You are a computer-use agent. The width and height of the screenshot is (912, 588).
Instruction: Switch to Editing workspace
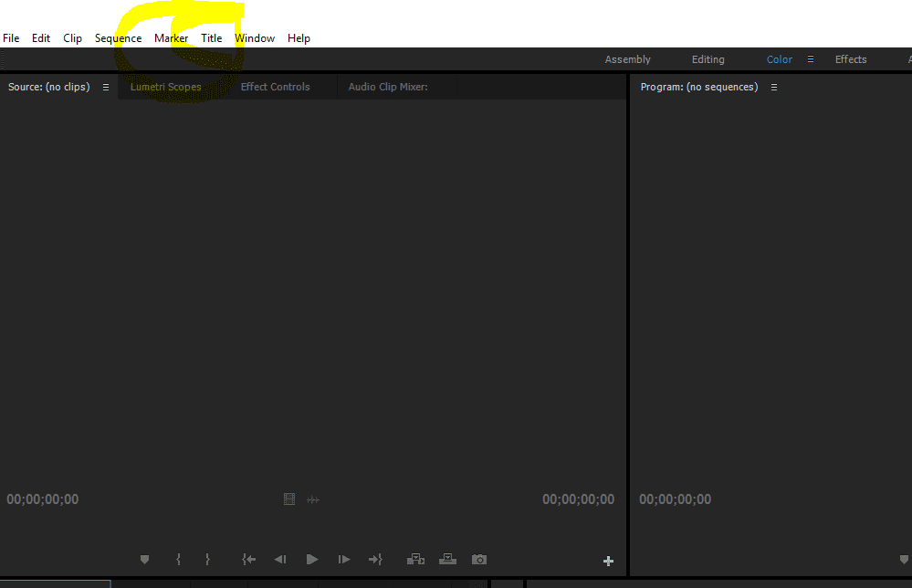708,59
